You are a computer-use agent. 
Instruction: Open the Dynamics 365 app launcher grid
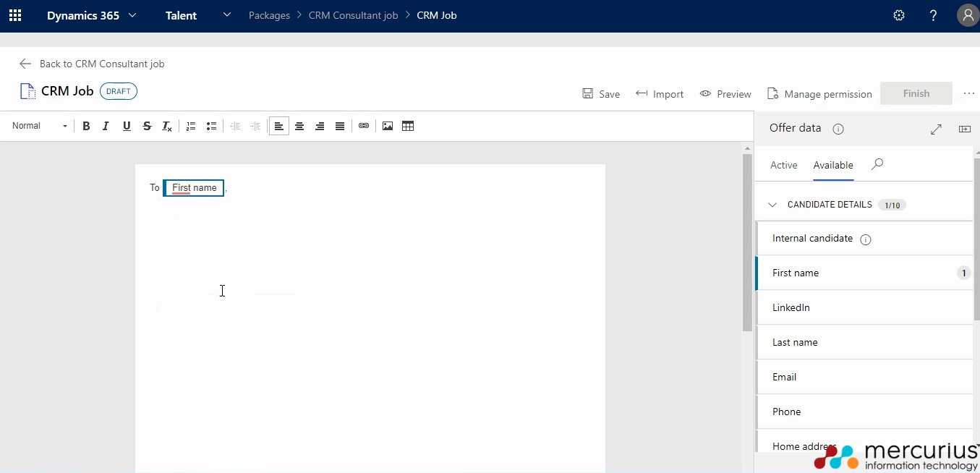pos(15,15)
